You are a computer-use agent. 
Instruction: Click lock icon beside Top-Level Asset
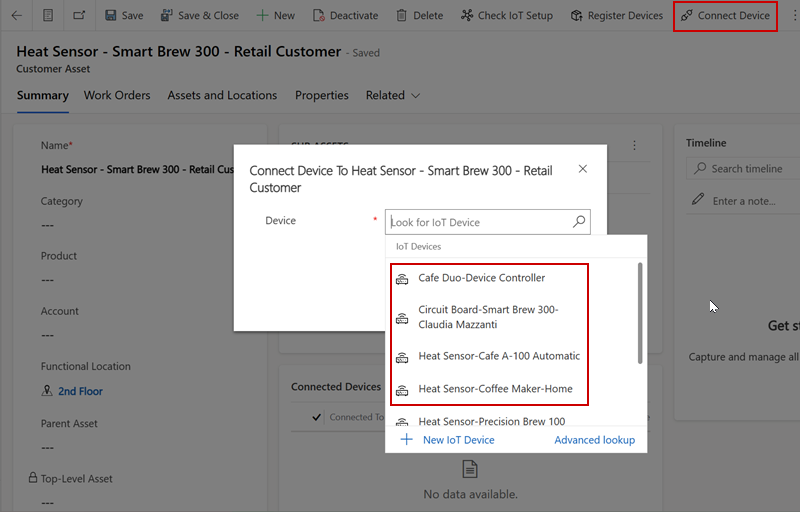[x=33, y=478]
